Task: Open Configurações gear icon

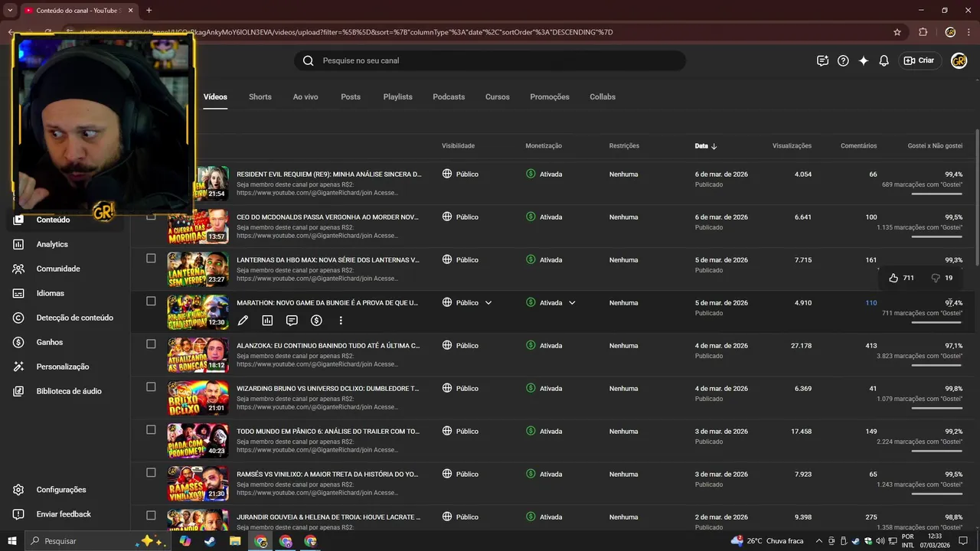Action: 19,490
